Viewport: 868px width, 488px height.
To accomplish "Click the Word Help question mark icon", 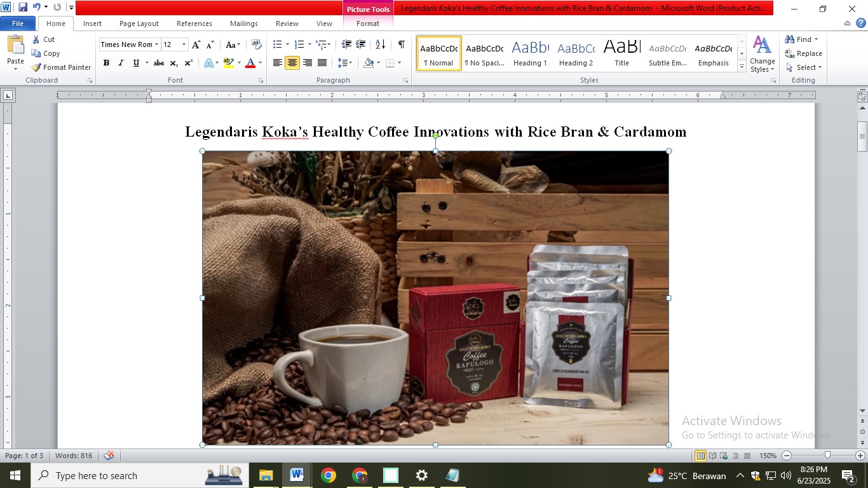I will [x=860, y=24].
